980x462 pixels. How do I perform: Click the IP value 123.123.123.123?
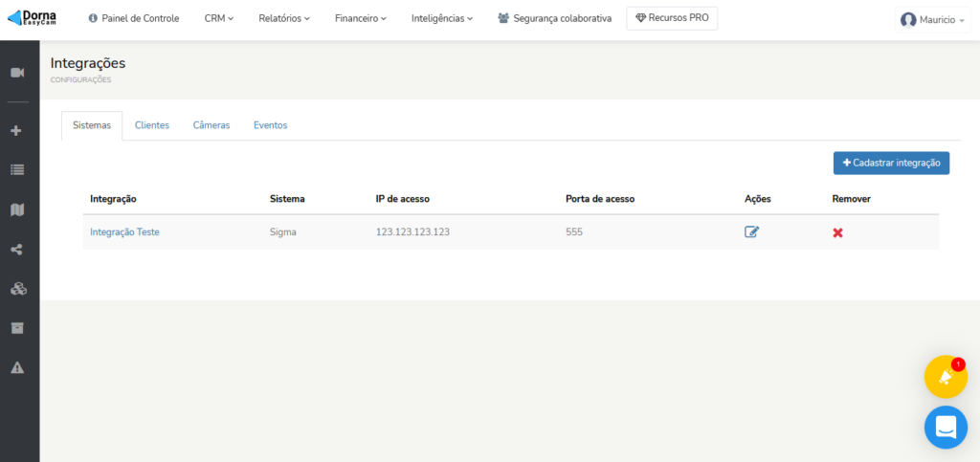pyautogui.click(x=412, y=232)
